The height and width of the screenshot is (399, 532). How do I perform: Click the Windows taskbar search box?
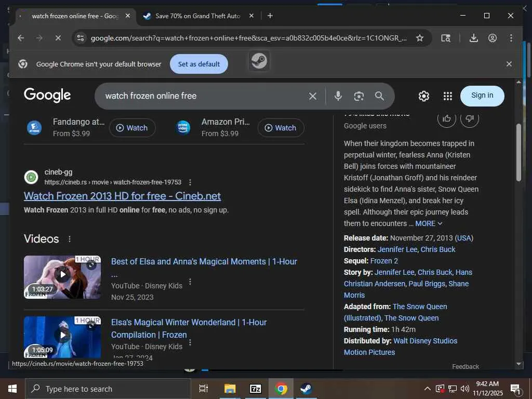click(x=108, y=389)
